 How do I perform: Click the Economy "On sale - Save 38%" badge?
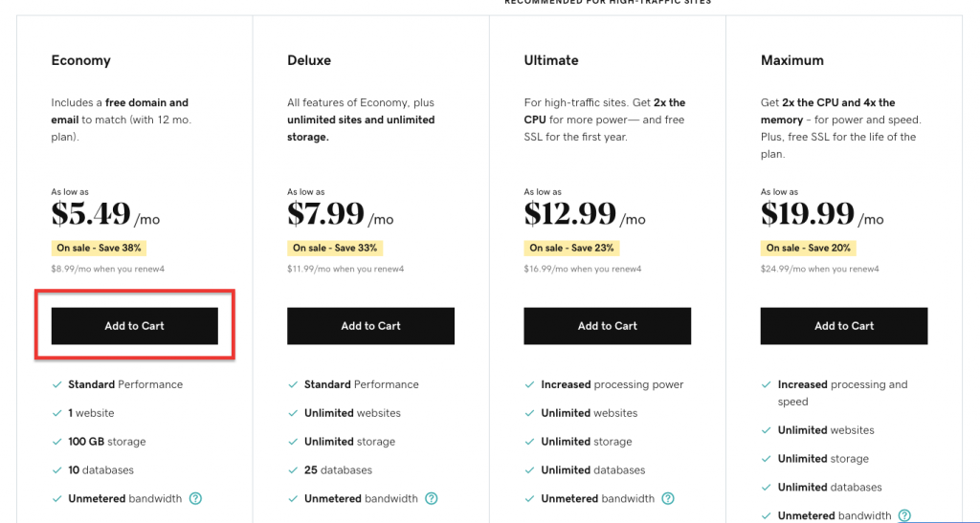pyautogui.click(x=99, y=248)
